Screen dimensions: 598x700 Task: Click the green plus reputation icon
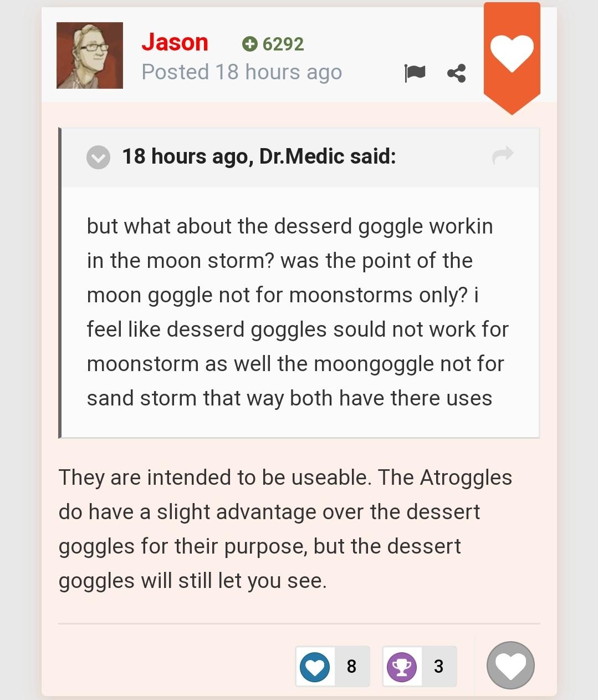(250, 44)
